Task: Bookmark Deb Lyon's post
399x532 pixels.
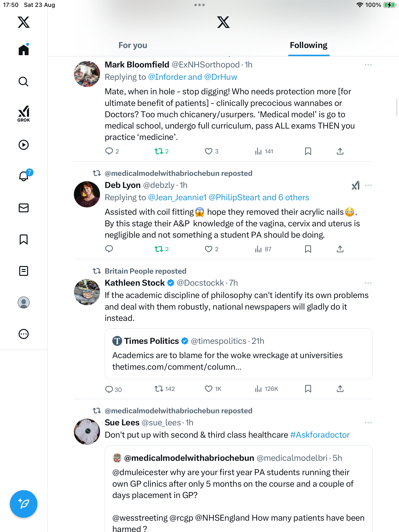Action: tap(308, 249)
